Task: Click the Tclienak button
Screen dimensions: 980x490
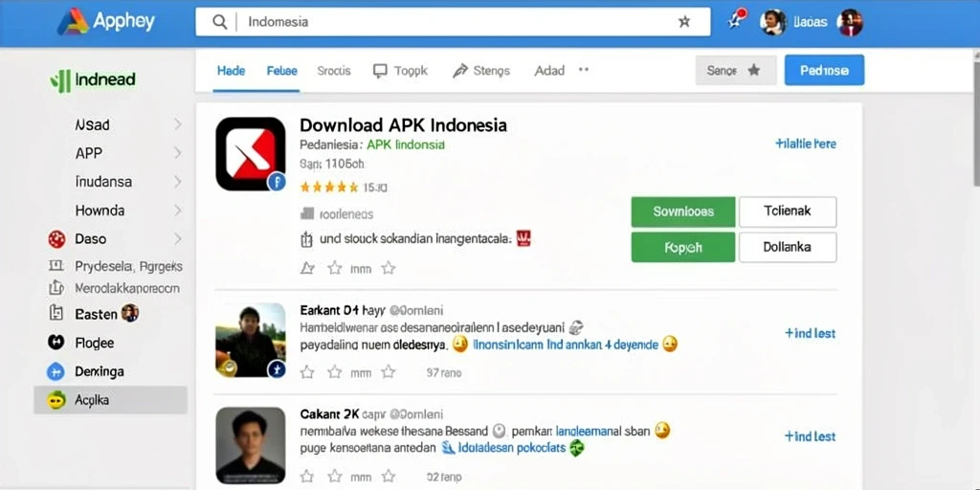Action: coord(788,212)
